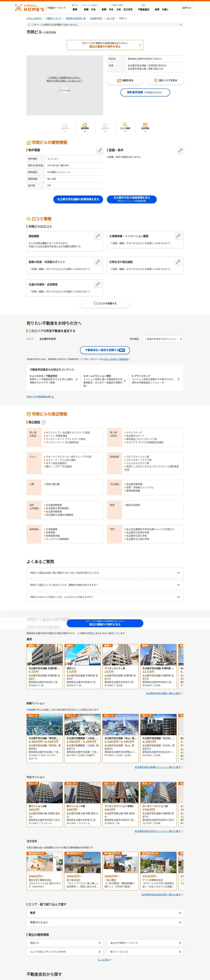210x980 pixels.
Task: Open the 不動産アーカイブ breadcrumb link
Action: pos(54,18)
